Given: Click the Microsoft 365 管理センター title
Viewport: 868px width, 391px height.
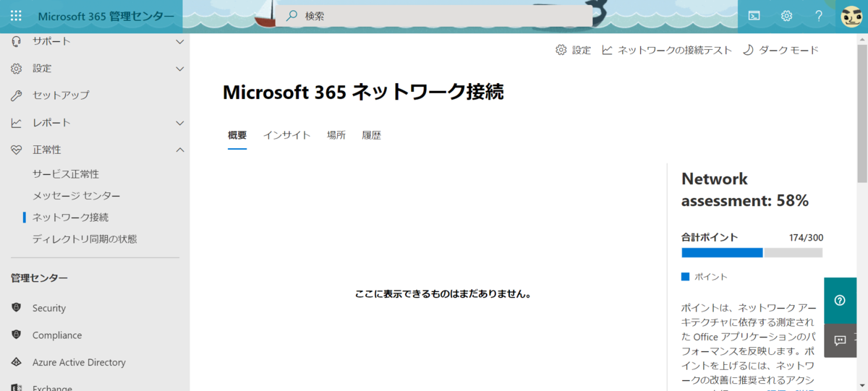Looking at the screenshot, I should coord(106,16).
